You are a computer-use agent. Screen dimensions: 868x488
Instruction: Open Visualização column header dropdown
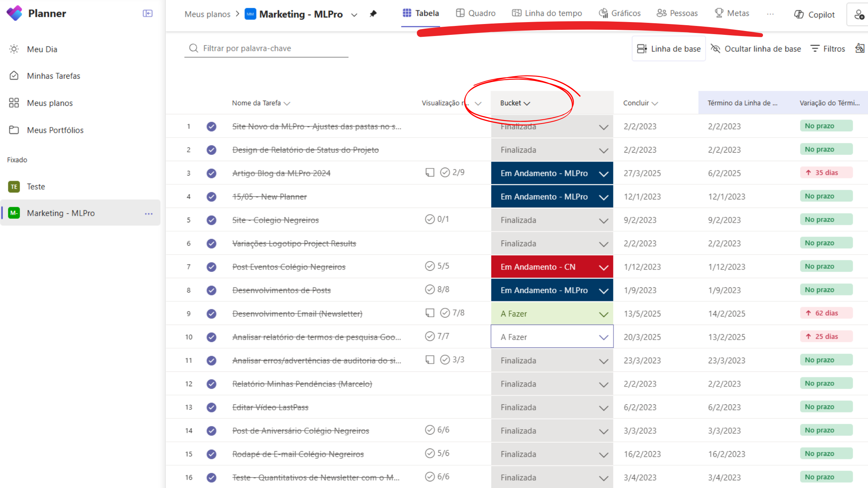pyautogui.click(x=478, y=103)
